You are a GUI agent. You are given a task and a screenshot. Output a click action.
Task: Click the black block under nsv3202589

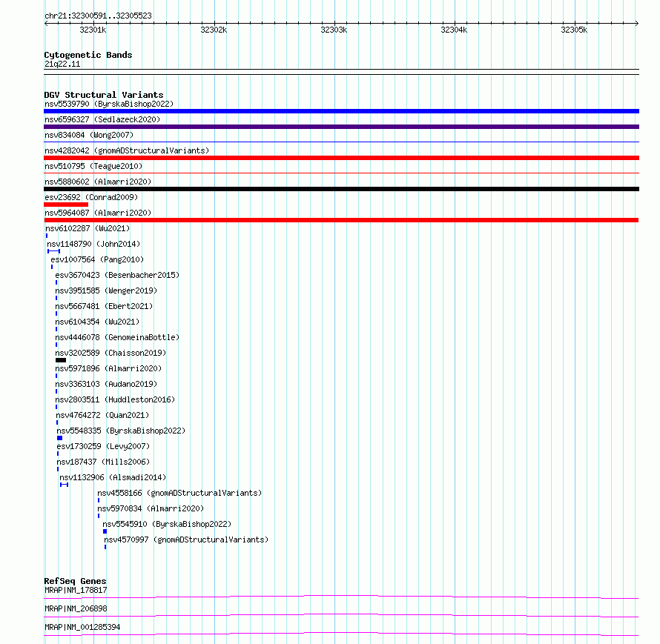(x=61, y=360)
